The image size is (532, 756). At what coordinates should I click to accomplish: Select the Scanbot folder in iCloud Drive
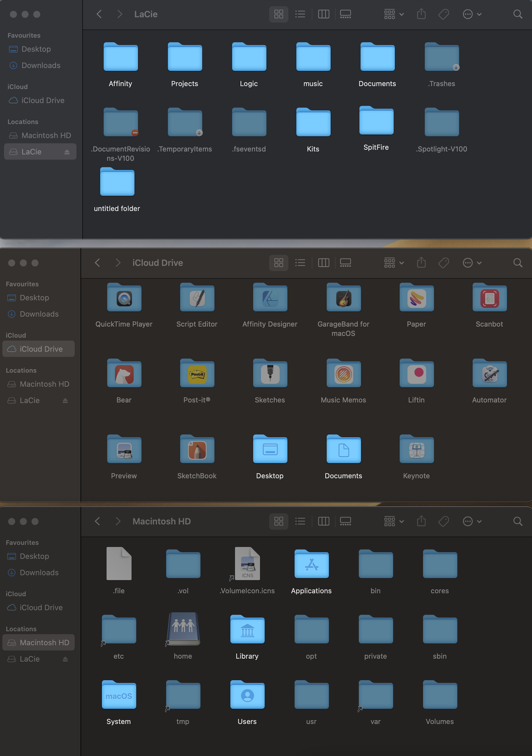tap(490, 297)
